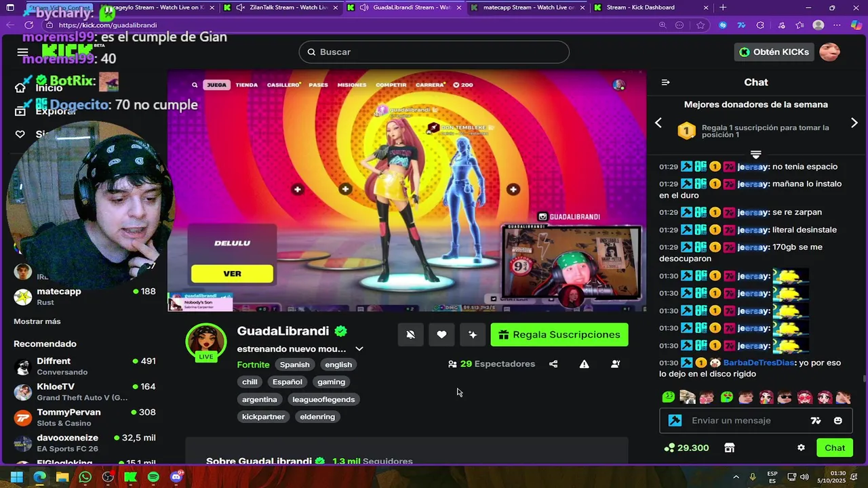Open Diffrent recommended channel

[85, 367]
